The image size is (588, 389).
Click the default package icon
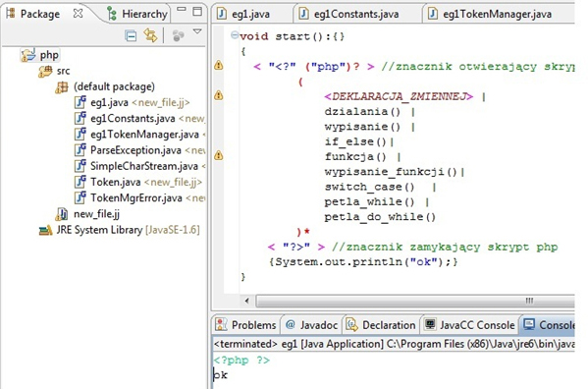point(62,87)
